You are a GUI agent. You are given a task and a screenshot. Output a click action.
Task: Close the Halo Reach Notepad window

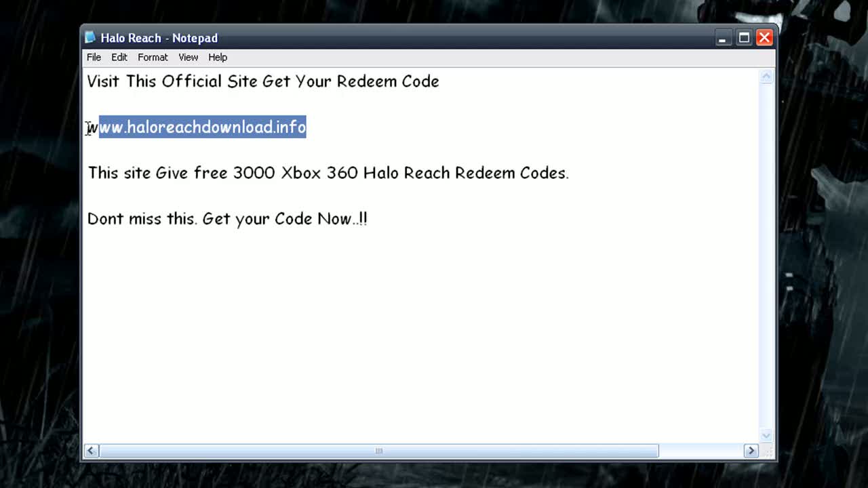(x=764, y=38)
